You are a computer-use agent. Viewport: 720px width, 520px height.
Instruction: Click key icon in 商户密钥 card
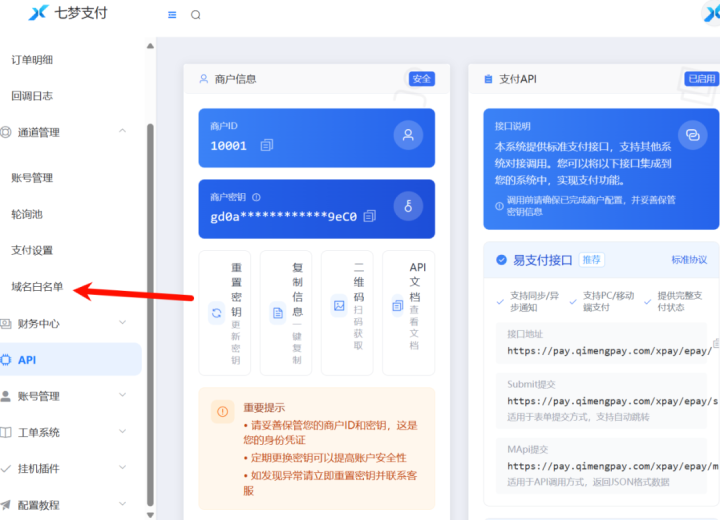408,206
